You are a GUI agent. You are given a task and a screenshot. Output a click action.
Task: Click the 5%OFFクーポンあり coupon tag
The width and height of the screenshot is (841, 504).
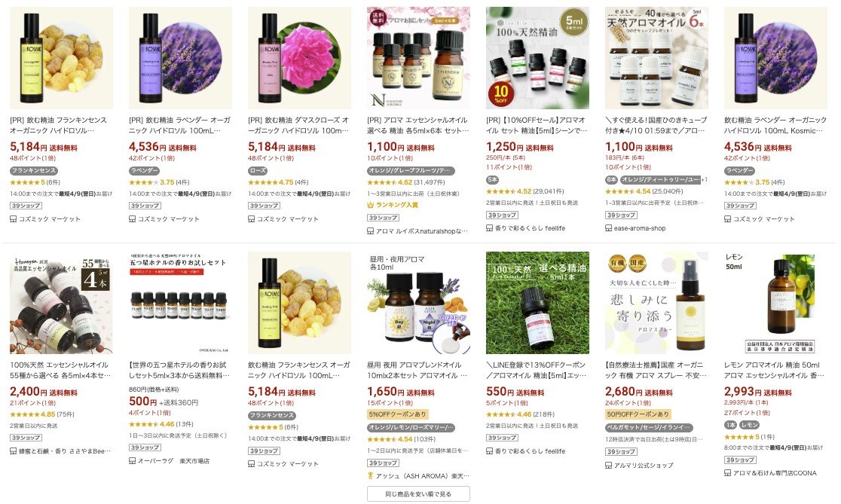tap(397, 414)
